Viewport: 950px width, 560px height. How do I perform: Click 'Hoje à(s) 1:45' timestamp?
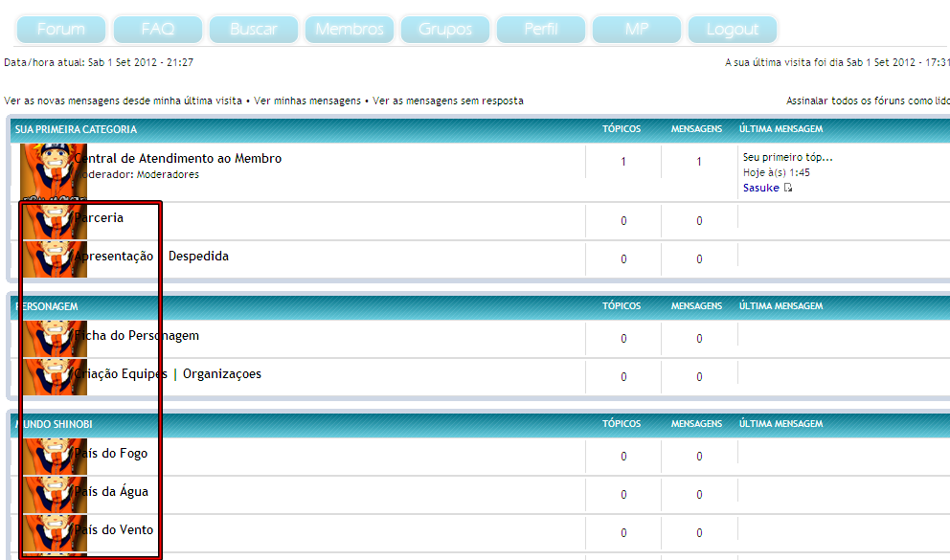776,172
